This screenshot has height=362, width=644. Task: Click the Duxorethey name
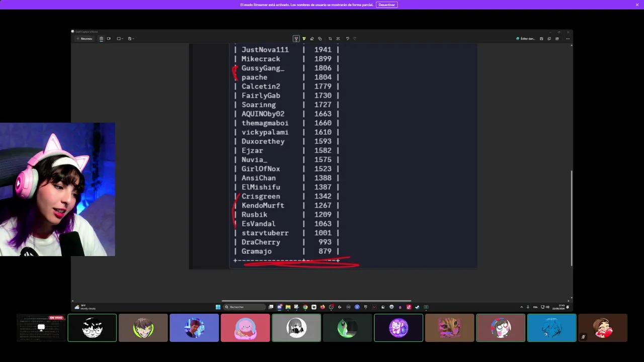tap(263, 141)
